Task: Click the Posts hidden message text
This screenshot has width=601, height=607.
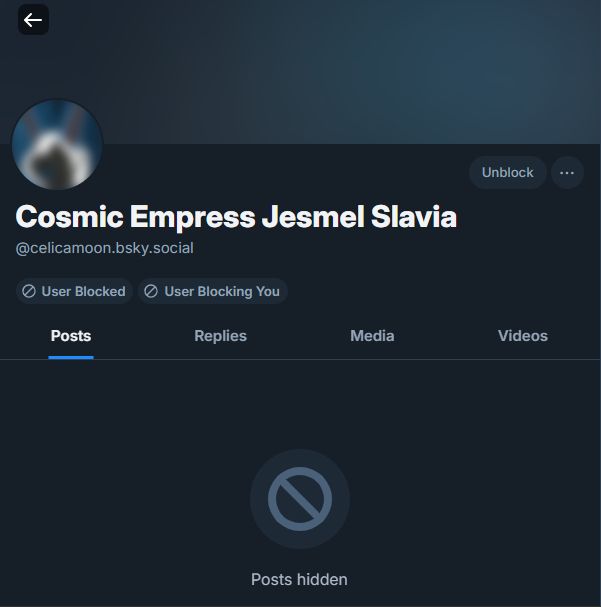Action: 299,580
